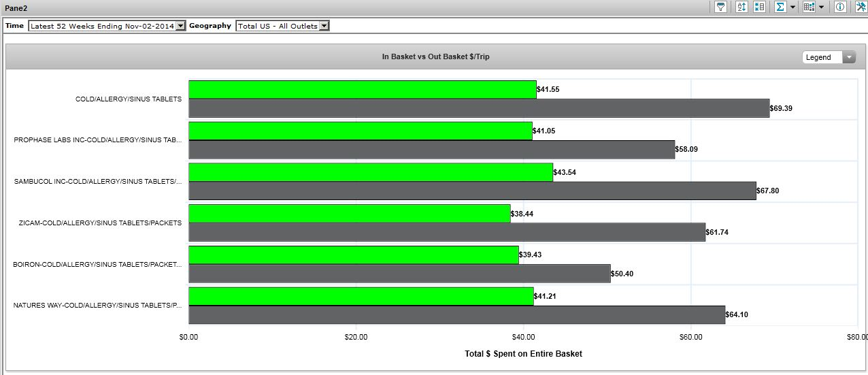868x375 pixels.
Task: Click the ZICAM category axis label
Action: pyautogui.click(x=100, y=223)
